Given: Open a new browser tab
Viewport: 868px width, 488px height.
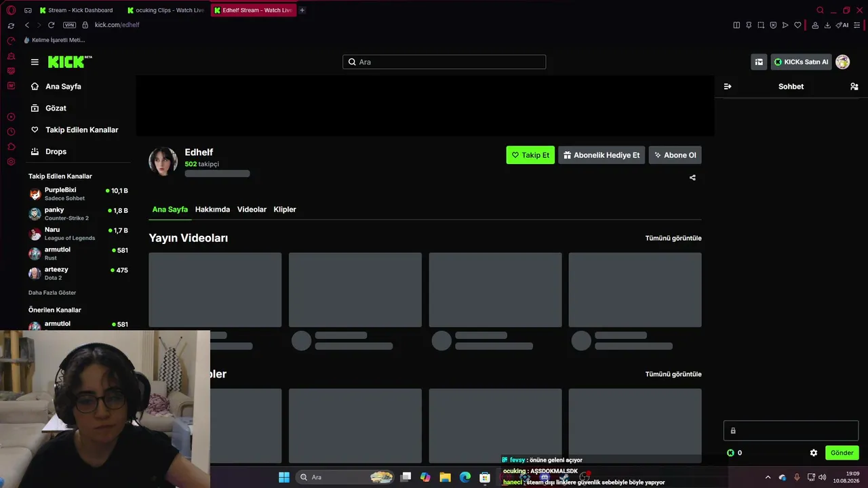Looking at the screenshot, I should tap(302, 10).
